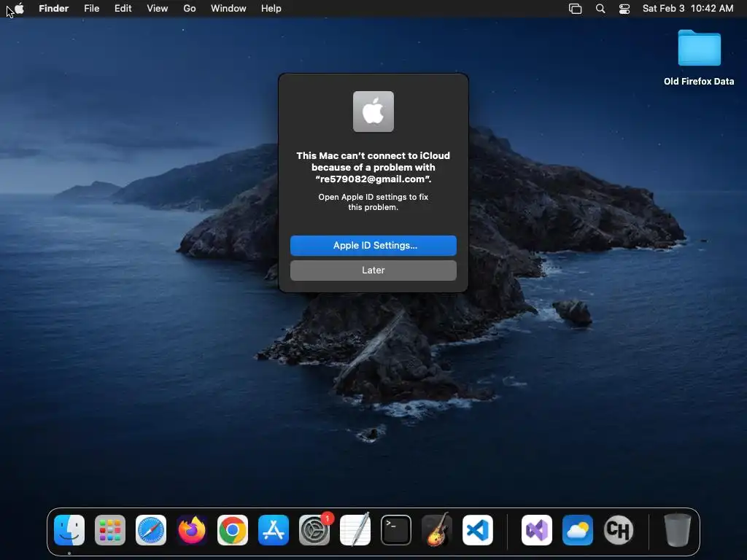Launch Safari from the Dock
Screen dimensions: 747x560
pyautogui.click(x=151, y=530)
